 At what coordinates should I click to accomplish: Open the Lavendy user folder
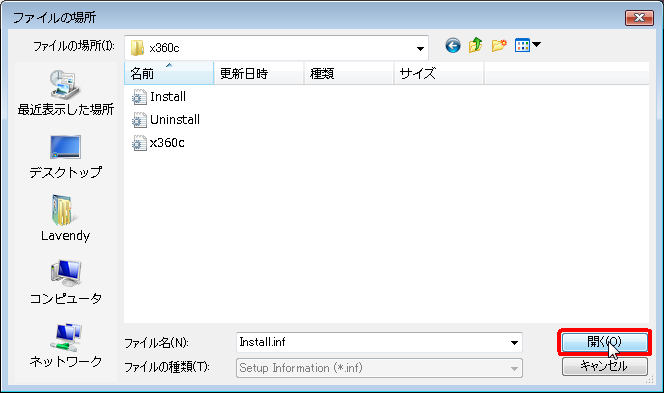(66, 219)
